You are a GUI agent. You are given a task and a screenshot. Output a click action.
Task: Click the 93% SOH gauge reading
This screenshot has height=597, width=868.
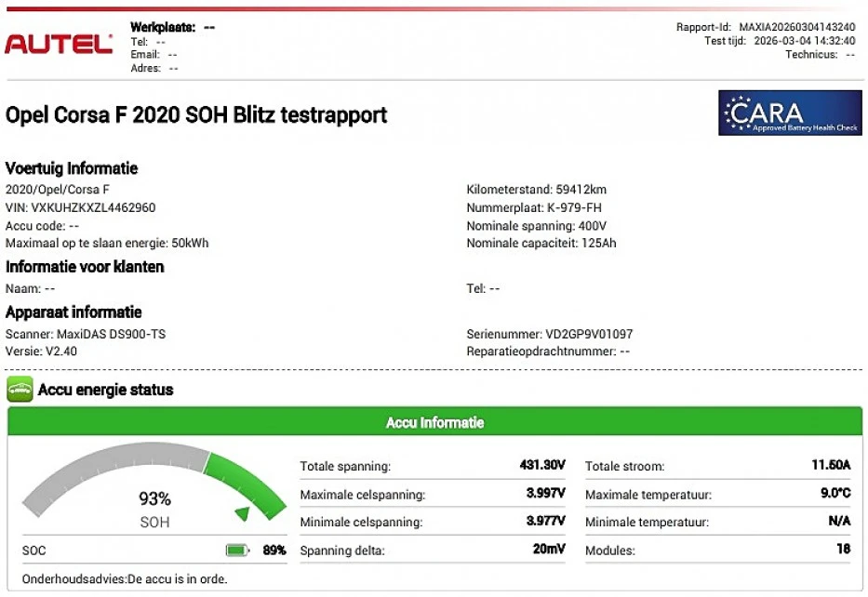pyautogui.click(x=154, y=499)
